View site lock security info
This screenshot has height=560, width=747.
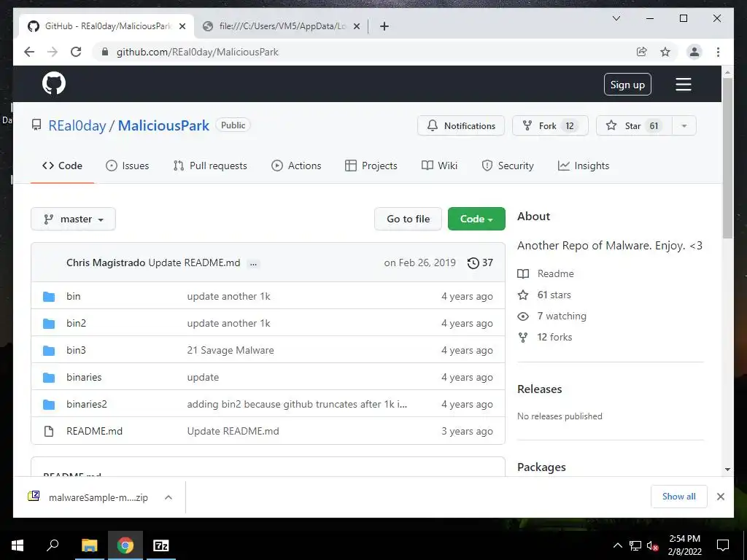point(105,52)
